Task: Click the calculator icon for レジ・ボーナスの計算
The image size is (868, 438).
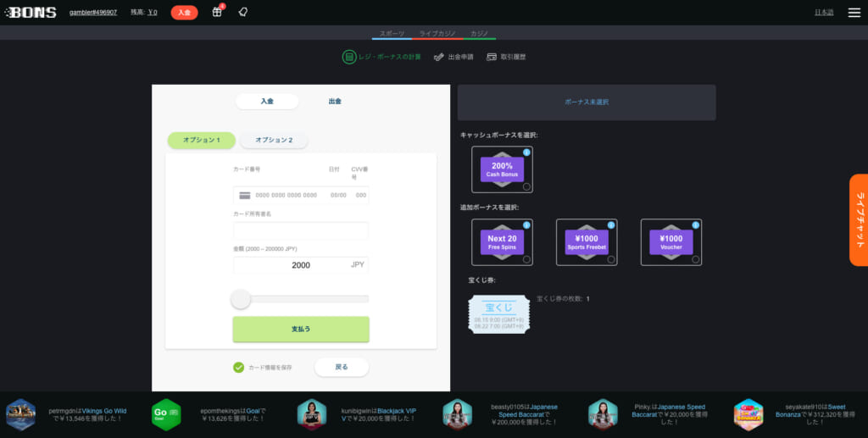Action: [348, 57]
